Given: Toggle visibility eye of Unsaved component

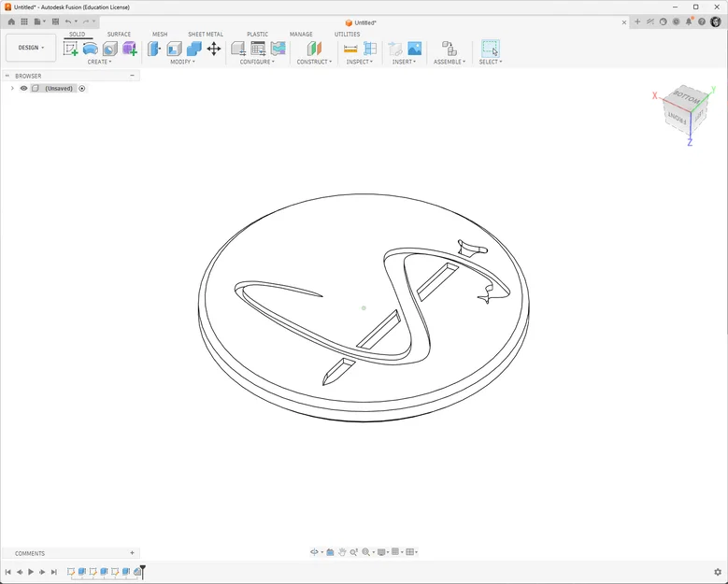Looking at the screenshot, I should (23, 88).
